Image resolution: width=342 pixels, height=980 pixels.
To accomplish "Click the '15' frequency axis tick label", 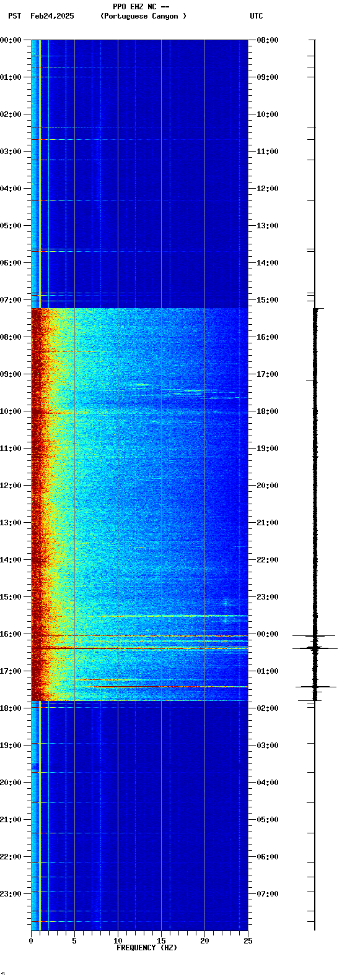I will pyautogui.click(x=161, y=941).
